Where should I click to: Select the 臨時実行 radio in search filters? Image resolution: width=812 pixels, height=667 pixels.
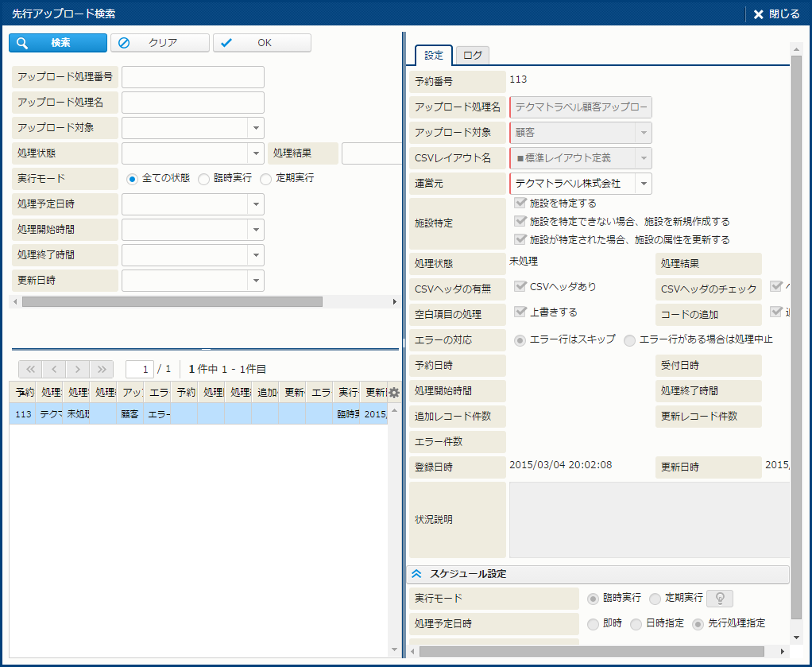point(204,179)
